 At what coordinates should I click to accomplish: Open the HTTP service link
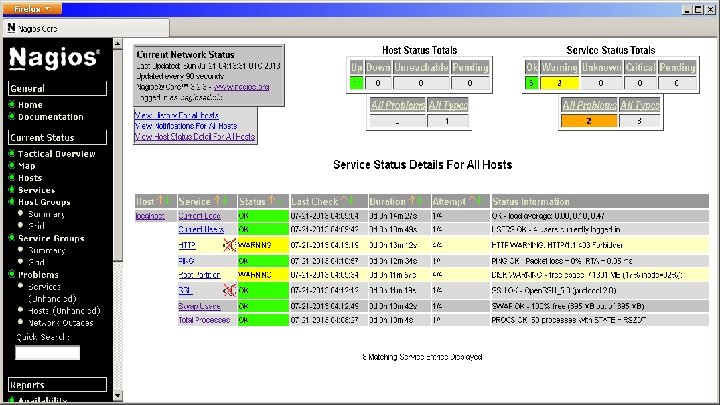[x=187, y=245]
